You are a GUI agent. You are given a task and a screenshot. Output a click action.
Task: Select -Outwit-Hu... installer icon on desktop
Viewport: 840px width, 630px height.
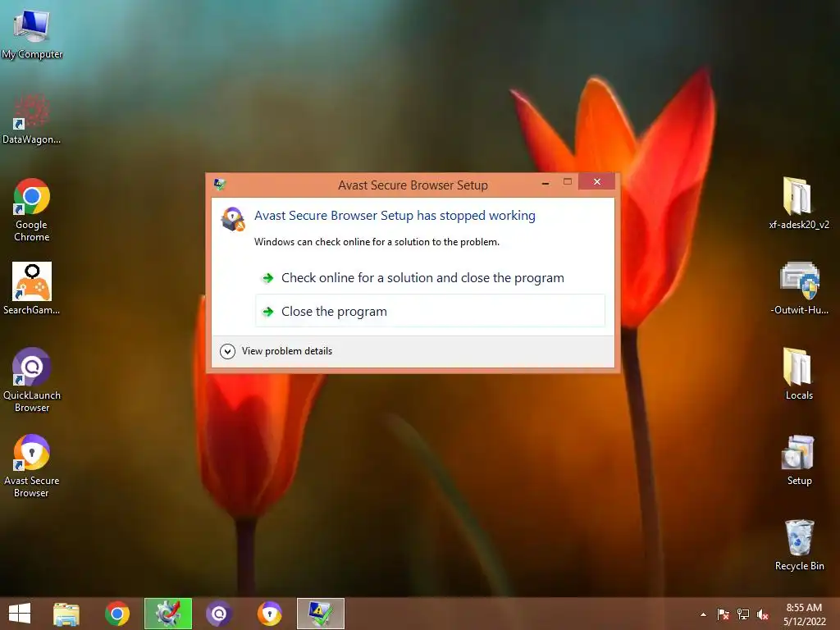(799, 288)
